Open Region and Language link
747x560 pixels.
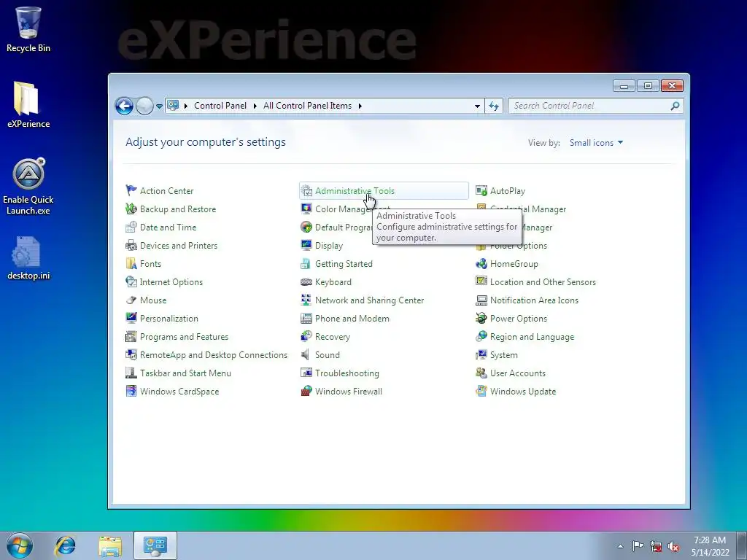pos(532,337)
